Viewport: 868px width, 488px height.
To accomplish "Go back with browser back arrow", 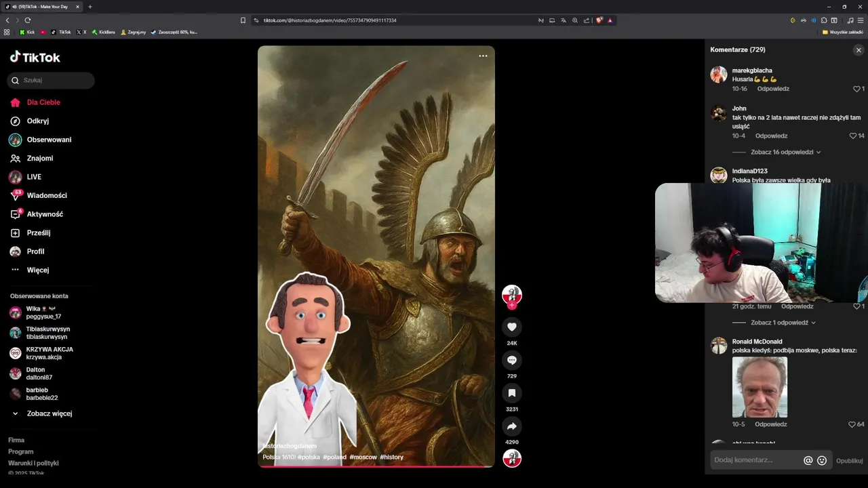I will (x=7, y=20).
